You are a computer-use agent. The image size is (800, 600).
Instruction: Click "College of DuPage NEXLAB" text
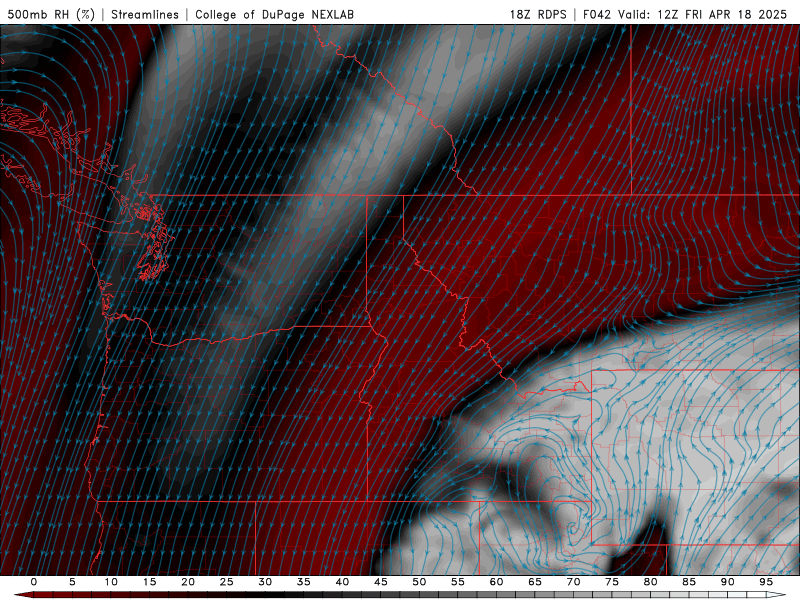[274, 14]
